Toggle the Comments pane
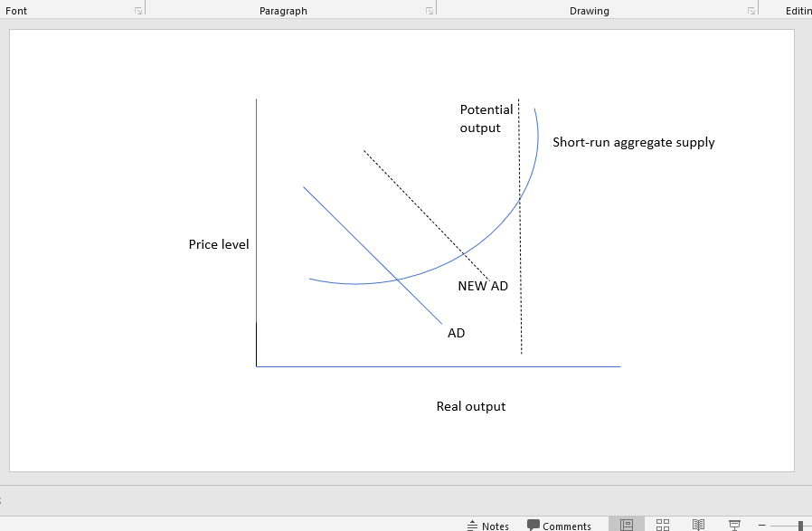 [560, 526]
